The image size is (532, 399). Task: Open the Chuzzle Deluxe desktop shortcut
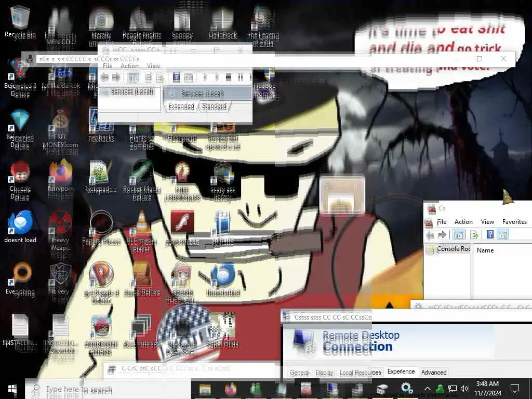pos(20,180)
